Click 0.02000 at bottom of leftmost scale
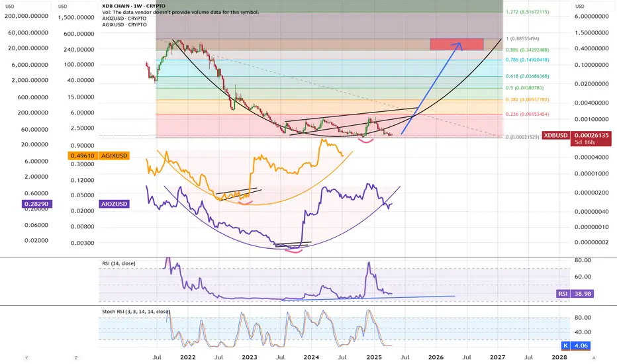The width and height of the screenshot is (617, 364). tap(36, 240)
